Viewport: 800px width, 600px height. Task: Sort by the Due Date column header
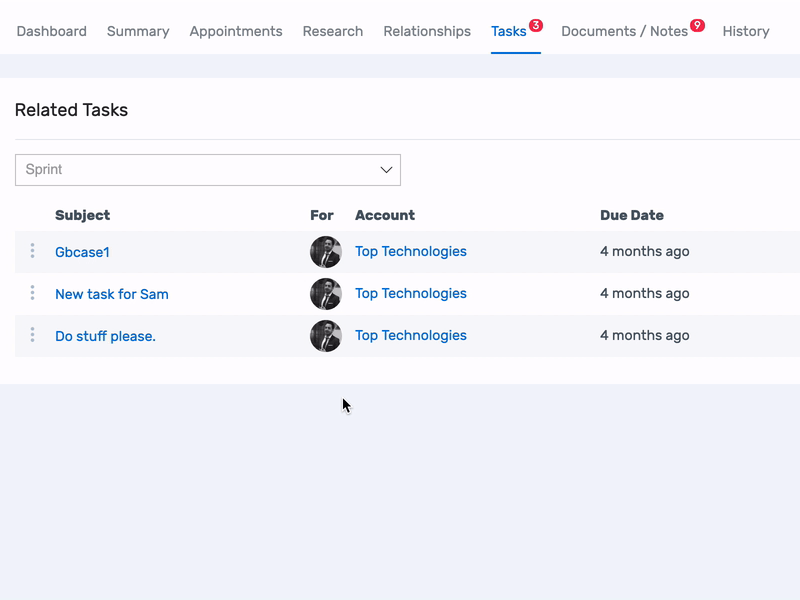point(632,215)
